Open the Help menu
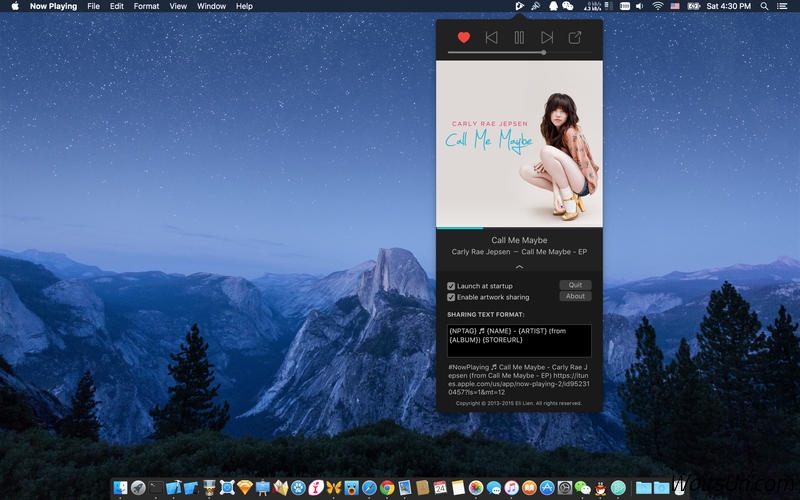The width and height of the screenshot is (800, 500). (x=244, y=6)
